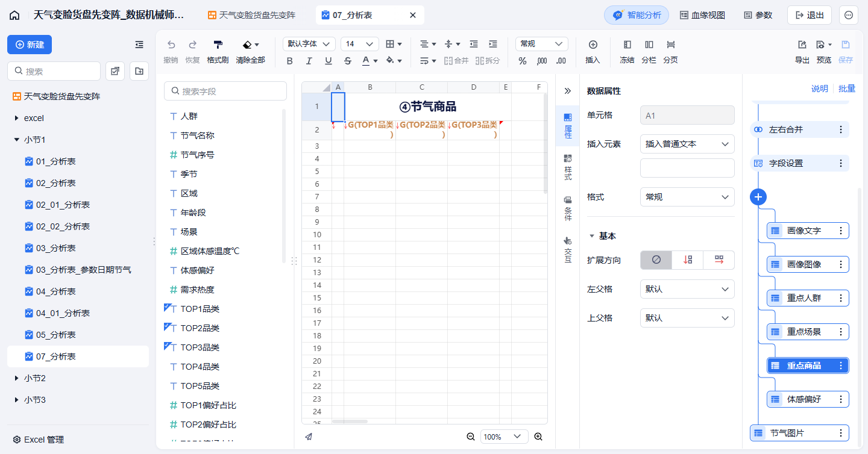Open the text wrap options
Screen dimensions: 868x454
(428, 60)
